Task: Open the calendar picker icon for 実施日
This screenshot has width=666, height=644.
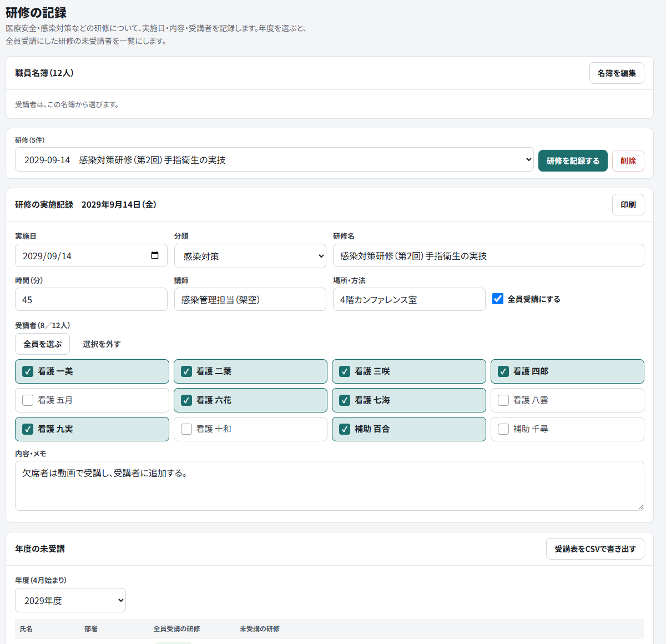Action: tap(155, 255)
